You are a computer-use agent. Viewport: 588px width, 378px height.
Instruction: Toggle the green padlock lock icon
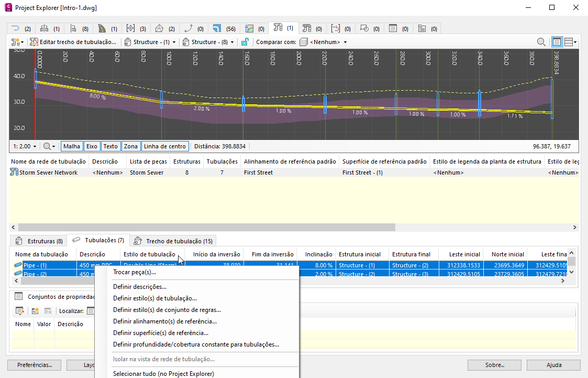pyautogui.click(x=245, y=42)
